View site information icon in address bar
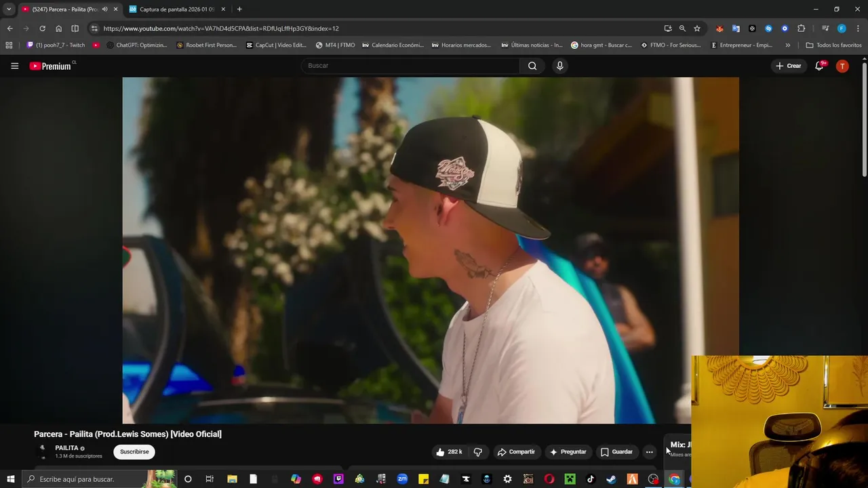 (94, 28)
